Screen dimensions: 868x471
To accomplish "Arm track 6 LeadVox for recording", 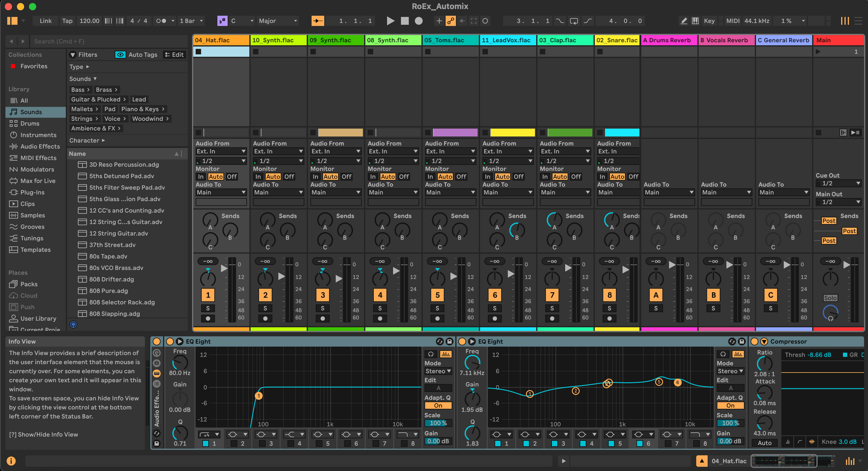I will (495, 318).
